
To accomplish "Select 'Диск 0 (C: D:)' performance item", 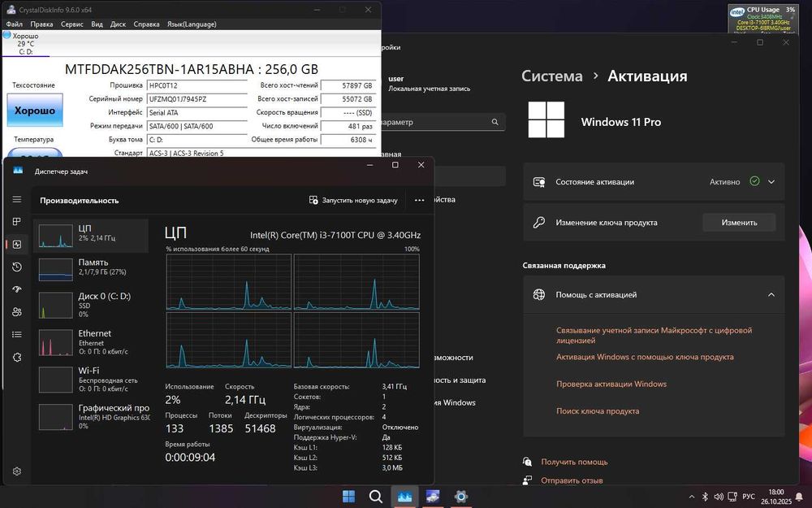I will [x=91, y=304].
